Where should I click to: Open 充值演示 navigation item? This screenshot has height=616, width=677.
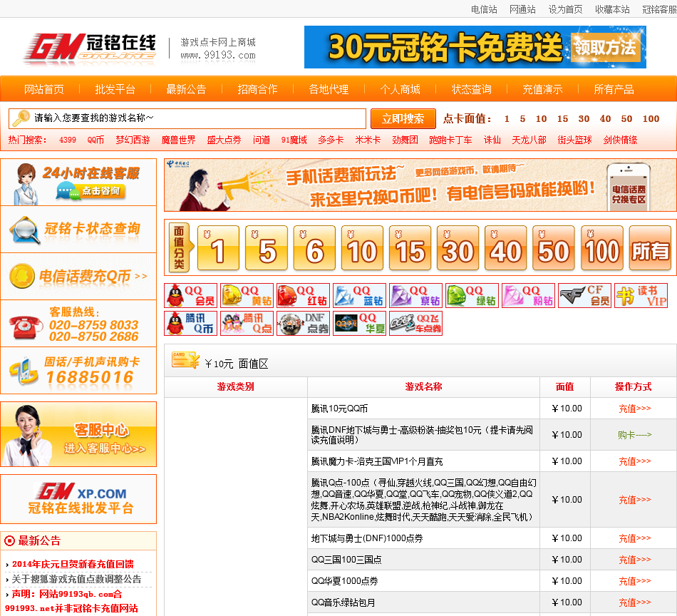[543, 89]
